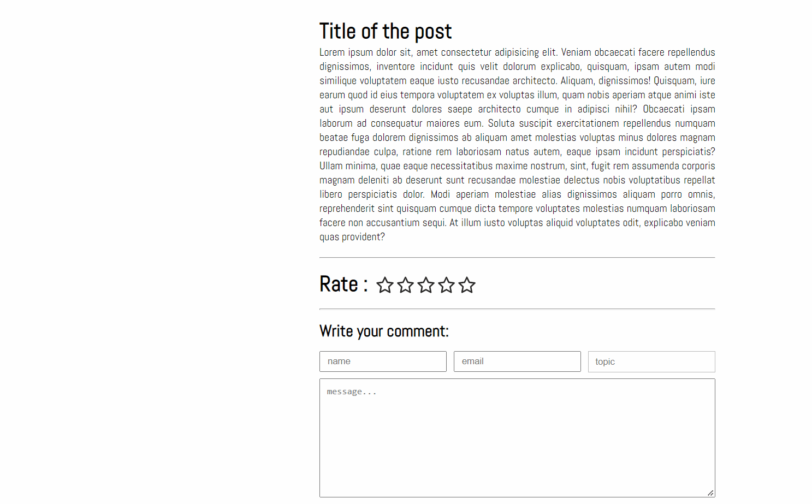Focus the name input field
The image size is (812, 504).
coord(383,361)
